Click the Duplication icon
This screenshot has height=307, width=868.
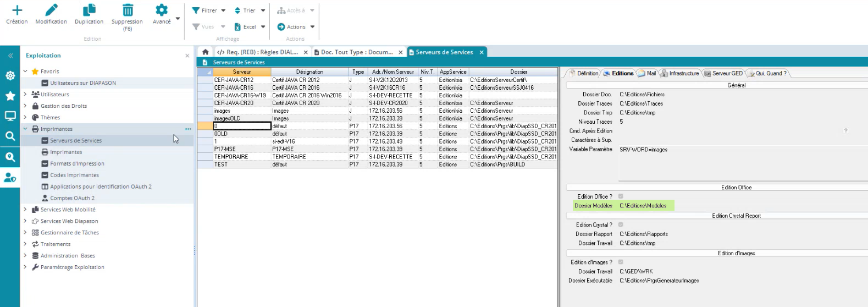[89, 10]
